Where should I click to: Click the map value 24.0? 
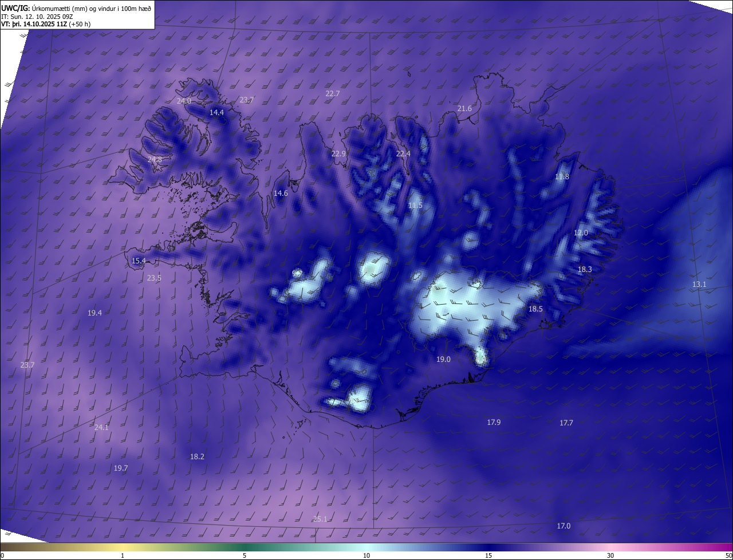pos(184,101)
